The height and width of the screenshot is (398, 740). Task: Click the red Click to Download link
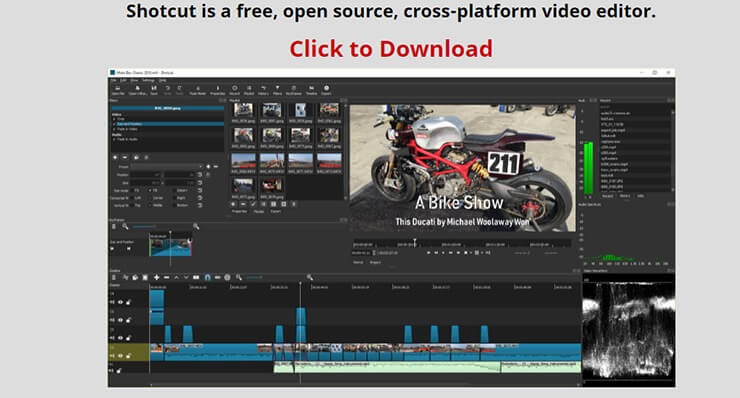[x=391, y=49]
